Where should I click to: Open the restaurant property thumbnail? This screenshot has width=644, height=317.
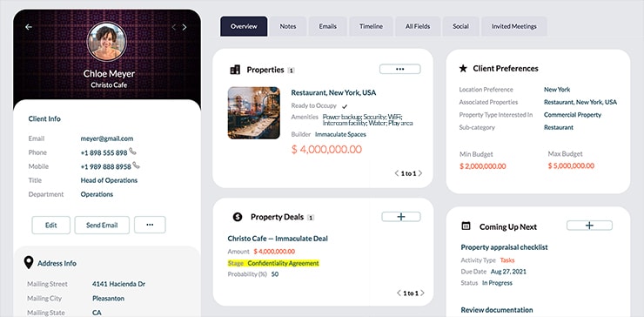click(254, 112)
